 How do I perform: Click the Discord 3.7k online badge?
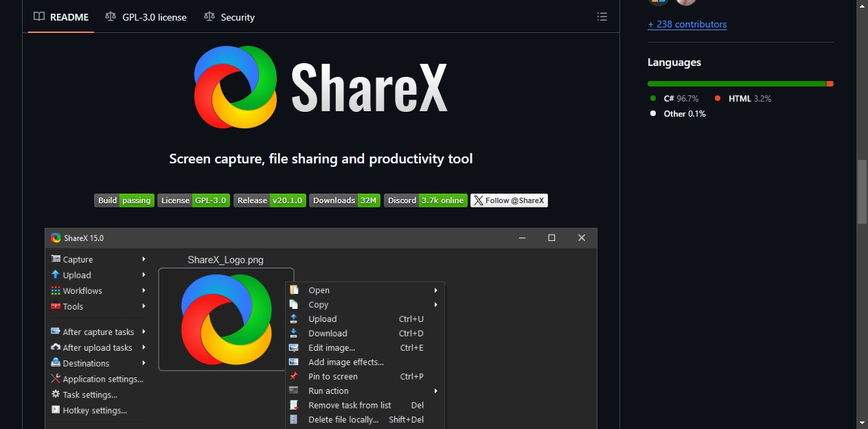(x=426, y=200)
